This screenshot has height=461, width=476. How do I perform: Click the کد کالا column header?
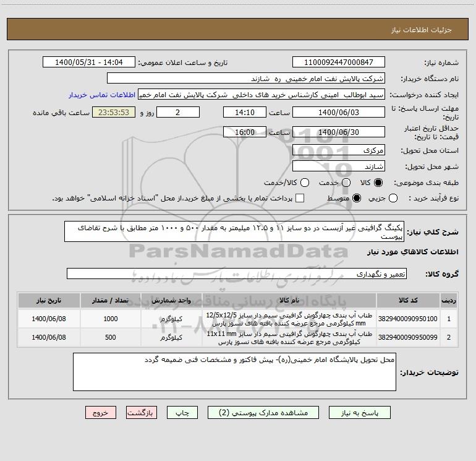[x=408, y=300]
